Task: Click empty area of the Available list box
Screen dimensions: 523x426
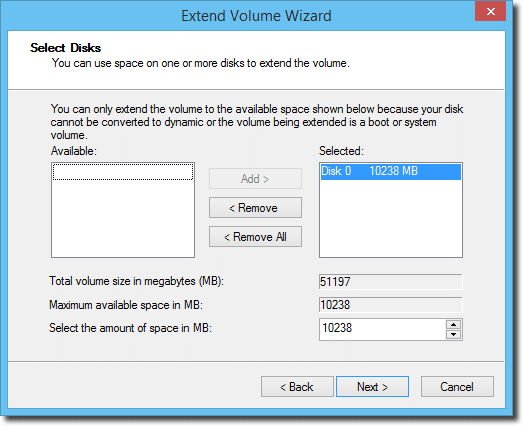Action: (123, 219)
